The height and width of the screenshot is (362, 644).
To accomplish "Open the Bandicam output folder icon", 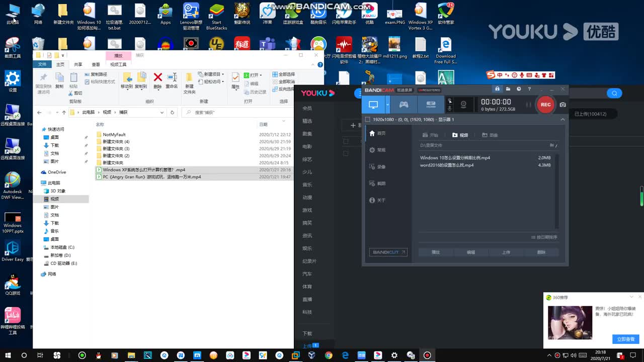I will click(508, 89).
